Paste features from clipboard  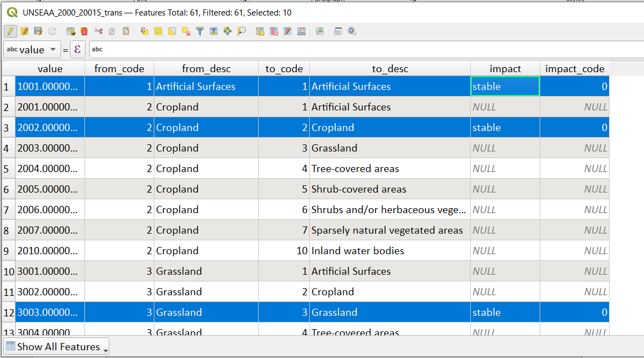(x=125, y=31)
